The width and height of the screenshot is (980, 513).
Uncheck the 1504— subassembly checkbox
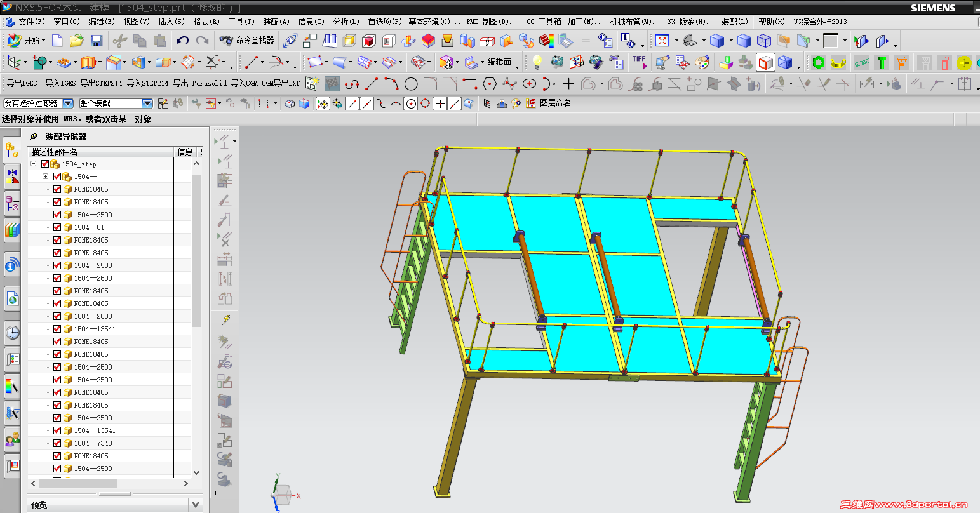pyautogui.click(x=57, y=177)
